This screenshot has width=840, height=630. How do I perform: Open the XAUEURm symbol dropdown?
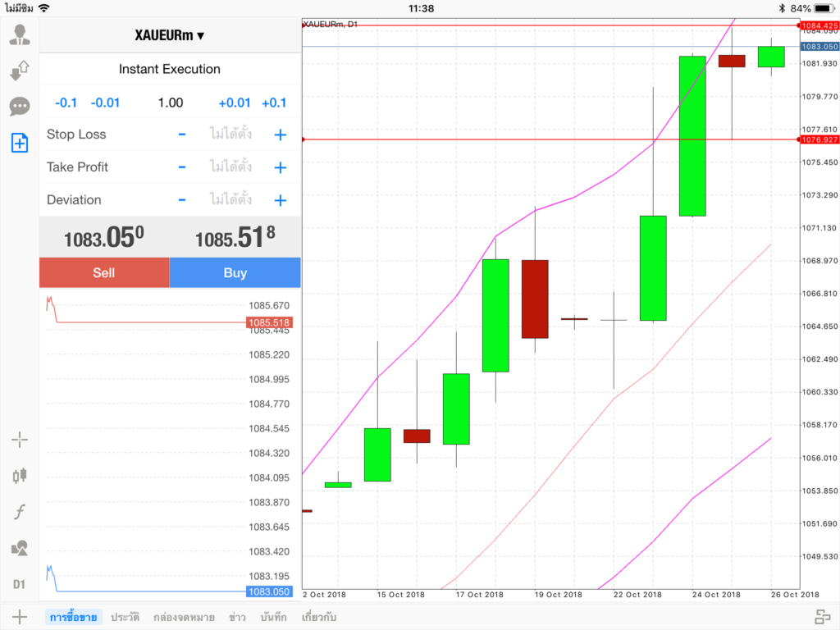point(170,35)
